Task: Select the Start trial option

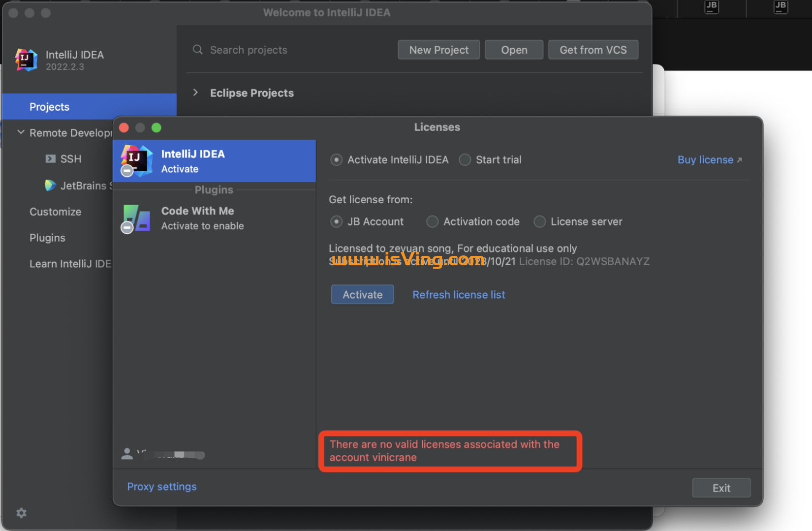Action: [465, 159]
